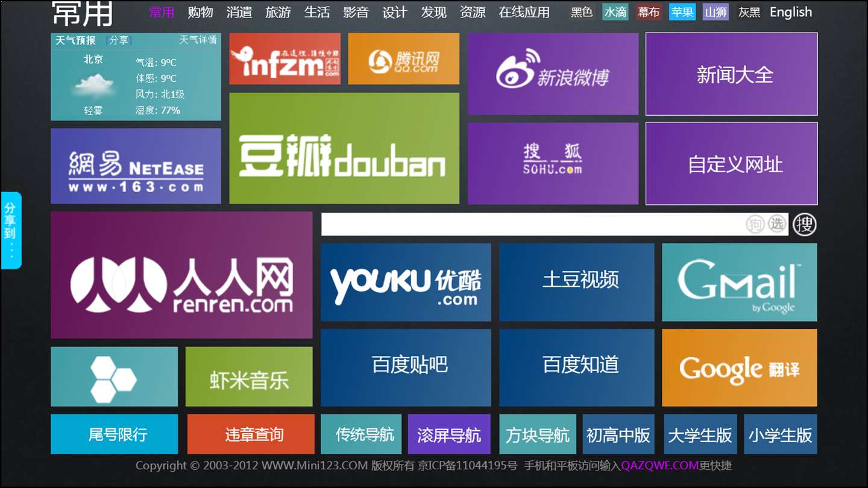Choose the 幕布 theme swatch
The width and height of the screenshot is (868, 488).
[649, 12]
